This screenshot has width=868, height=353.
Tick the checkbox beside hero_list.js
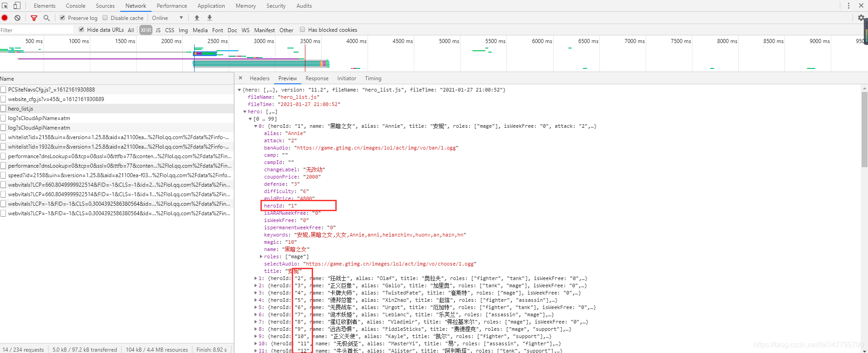click(3, 109)
